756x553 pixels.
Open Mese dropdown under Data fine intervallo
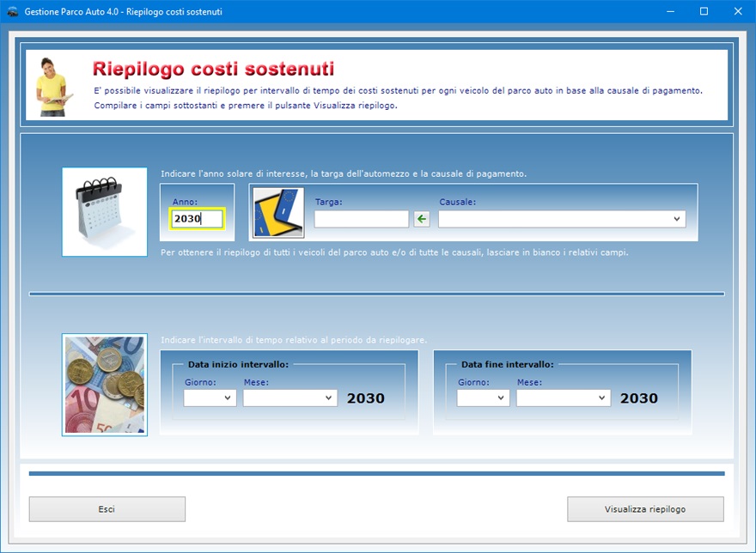point(564,398)
